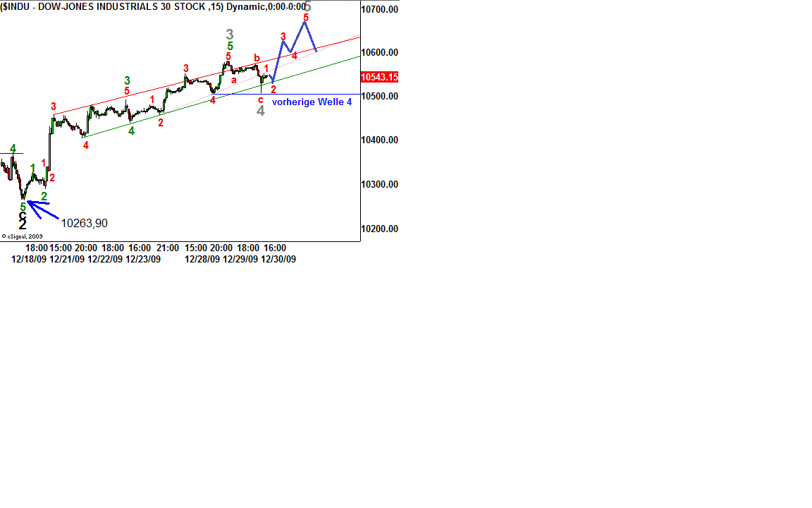Viewport: 812px width, 508px height.
Task: Click the 12/23/09 date axis label
Action: [143, 259]
